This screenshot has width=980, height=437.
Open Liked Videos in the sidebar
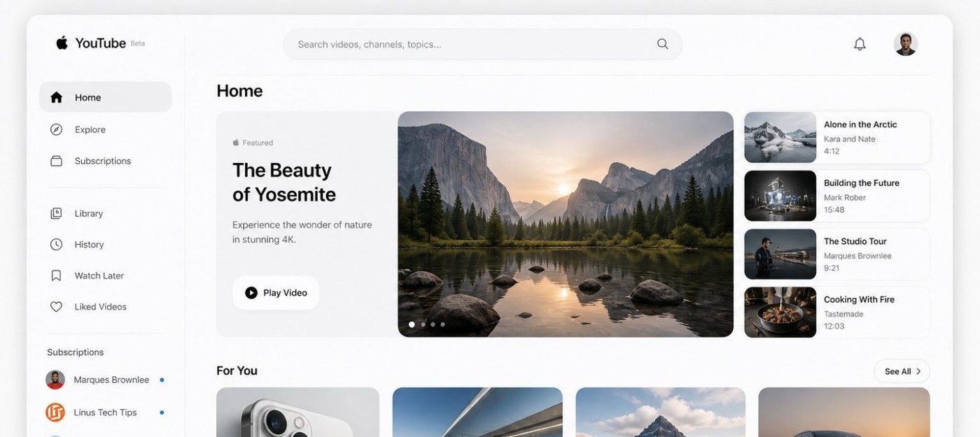105,306
